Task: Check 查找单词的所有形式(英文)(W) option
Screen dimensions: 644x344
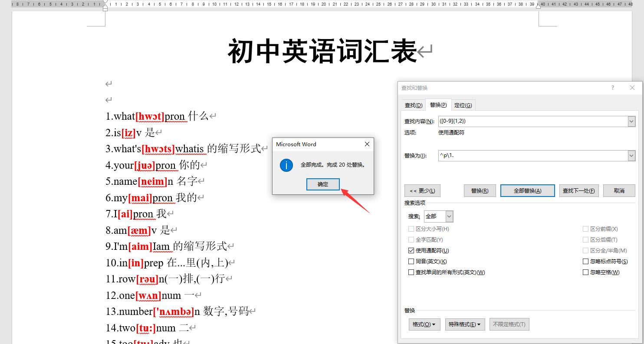Action: click(411, 272)
